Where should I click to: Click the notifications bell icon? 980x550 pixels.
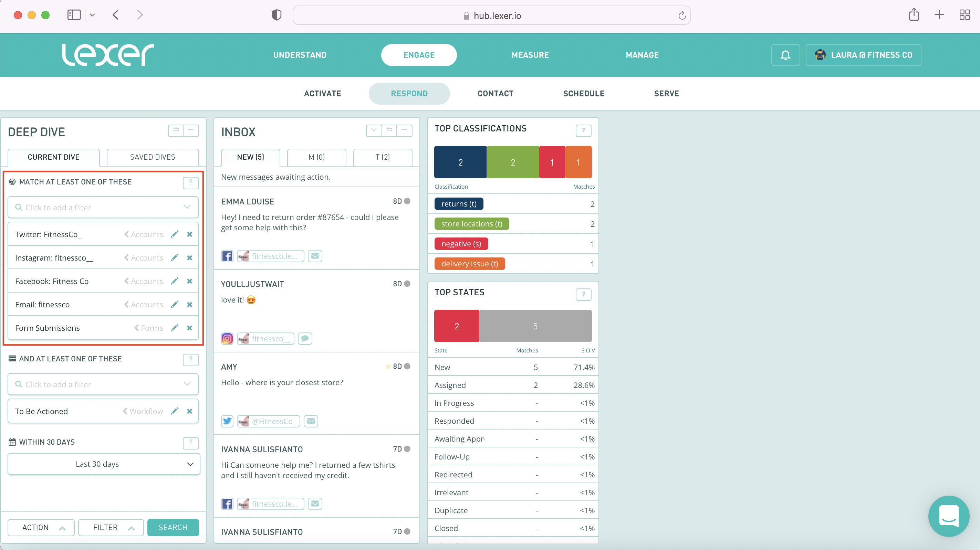click(x=785, y=55)
